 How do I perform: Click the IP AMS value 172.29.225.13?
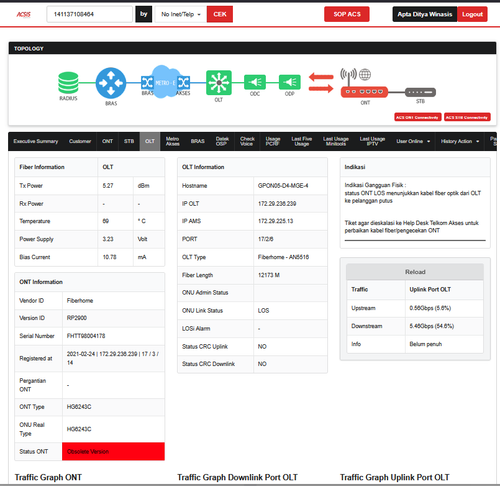(275, 221)
